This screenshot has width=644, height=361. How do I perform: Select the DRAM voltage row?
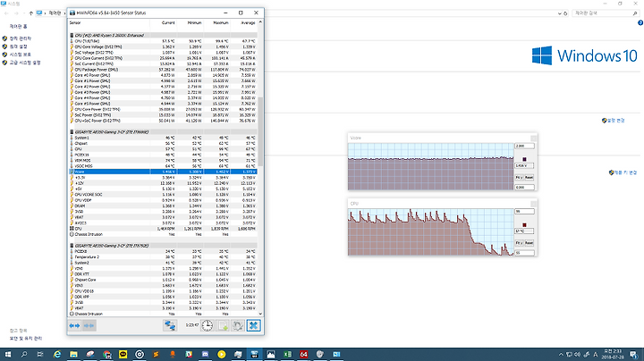pyautogui.click(x=163, y=206)
